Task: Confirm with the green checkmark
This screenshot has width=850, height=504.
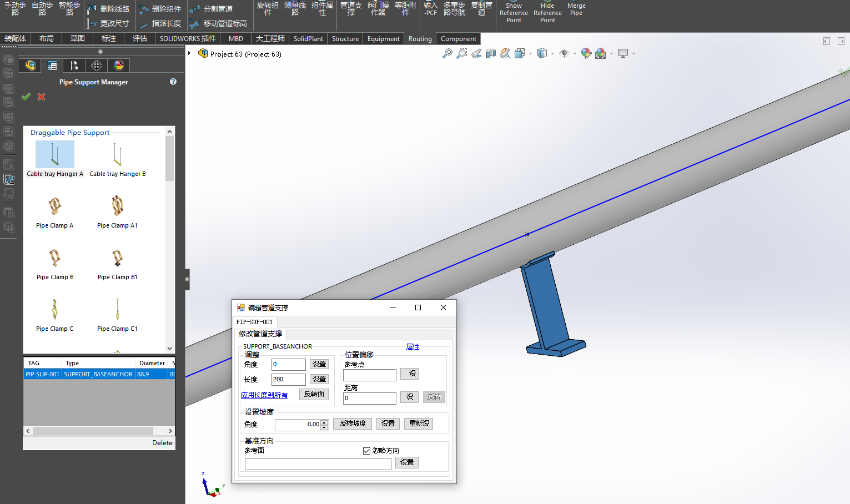Action: click(x=26, y=97)
